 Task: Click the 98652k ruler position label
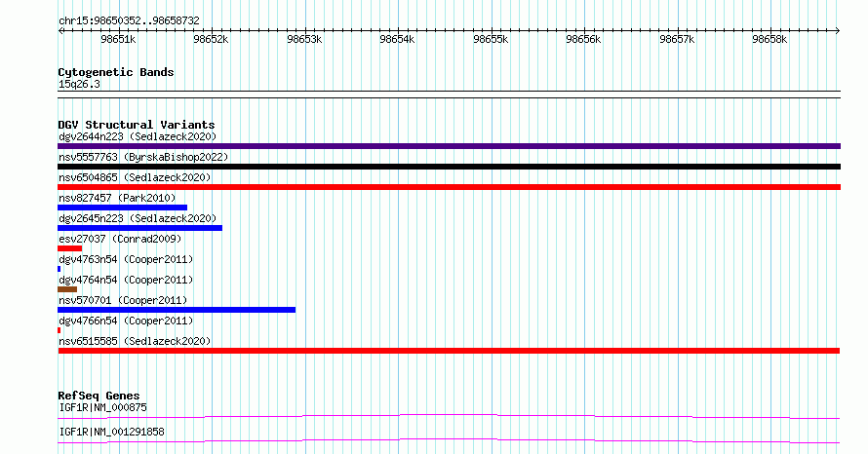211,39
